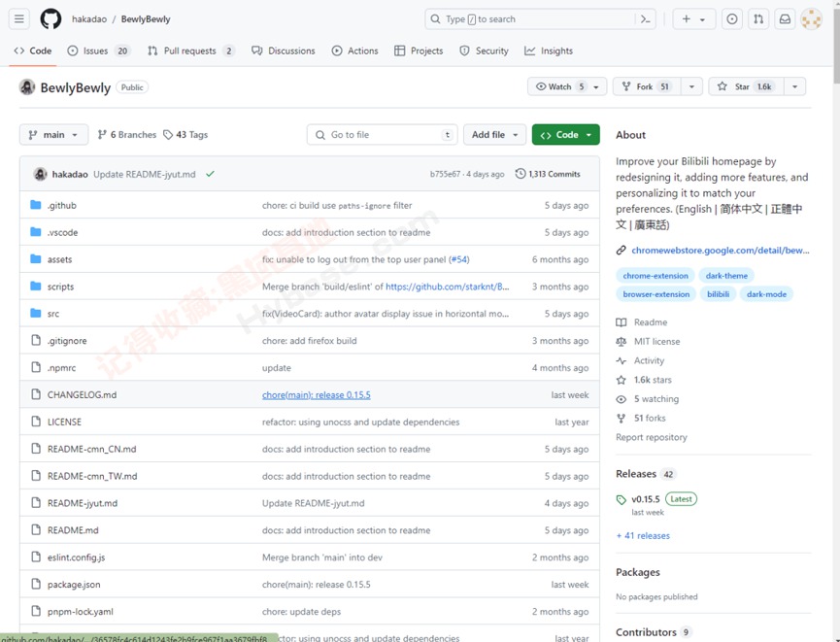Open the eslint.config.js file
The height and width of the screenshot is (642, 840).
click(76, 558)
